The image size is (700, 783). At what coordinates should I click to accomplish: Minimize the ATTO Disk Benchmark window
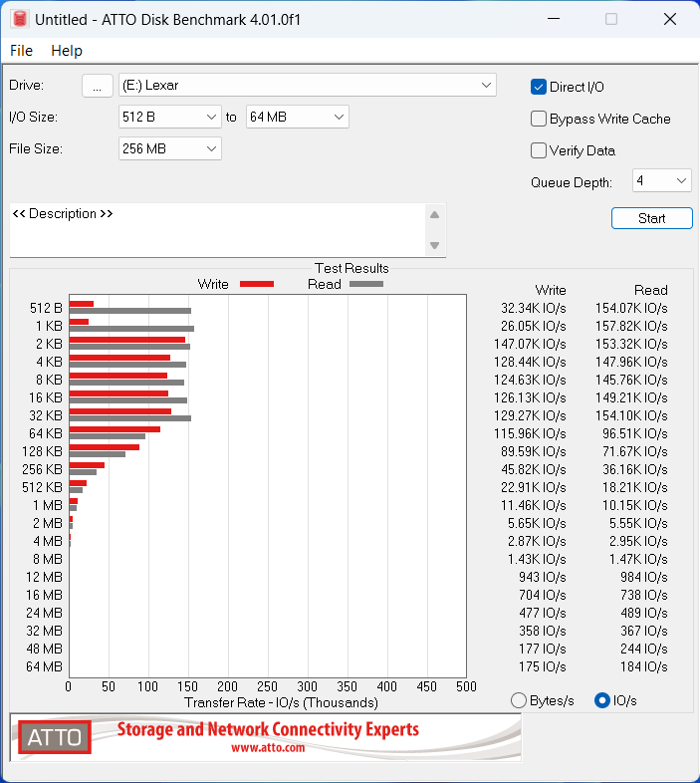click(x=554, y=19)
